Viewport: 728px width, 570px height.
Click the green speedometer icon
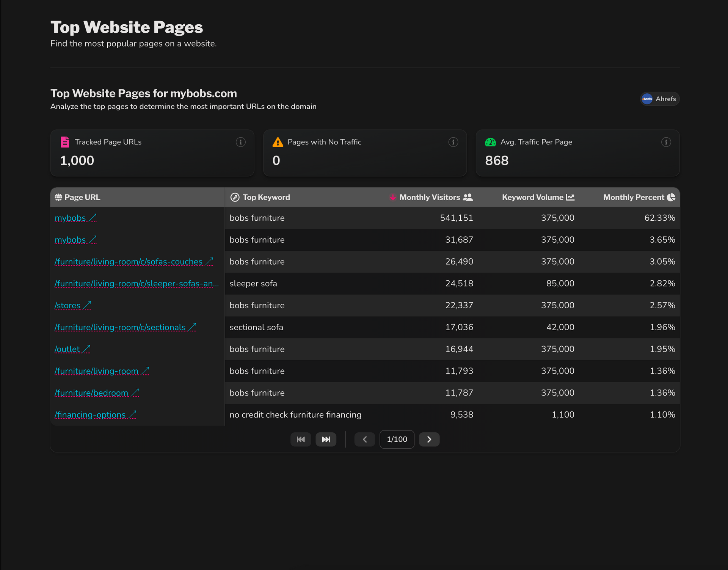point(490,142)
